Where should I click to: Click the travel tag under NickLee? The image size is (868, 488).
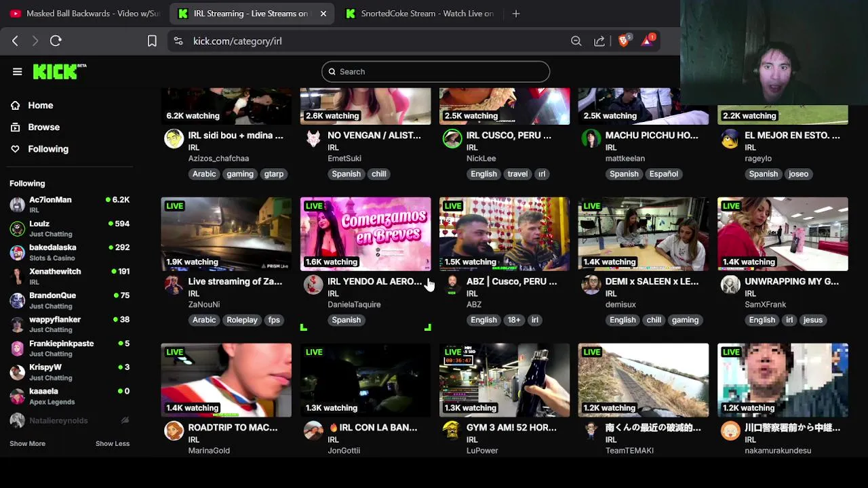click(517, 174)
